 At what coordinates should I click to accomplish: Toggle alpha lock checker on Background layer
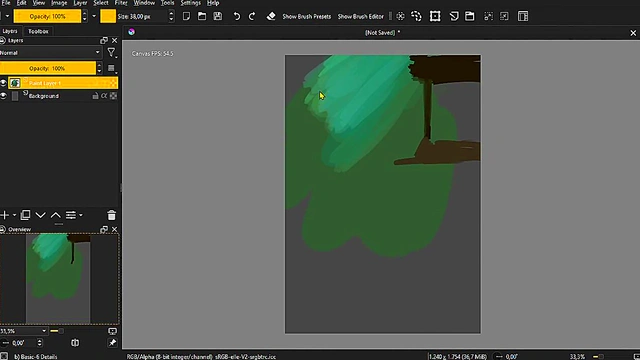(x=113, y=96)
